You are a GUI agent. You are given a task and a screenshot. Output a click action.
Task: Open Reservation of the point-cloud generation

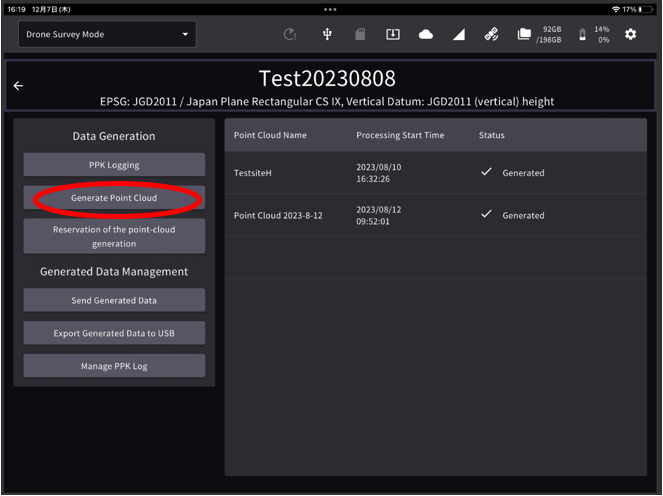tap(114, 236)
